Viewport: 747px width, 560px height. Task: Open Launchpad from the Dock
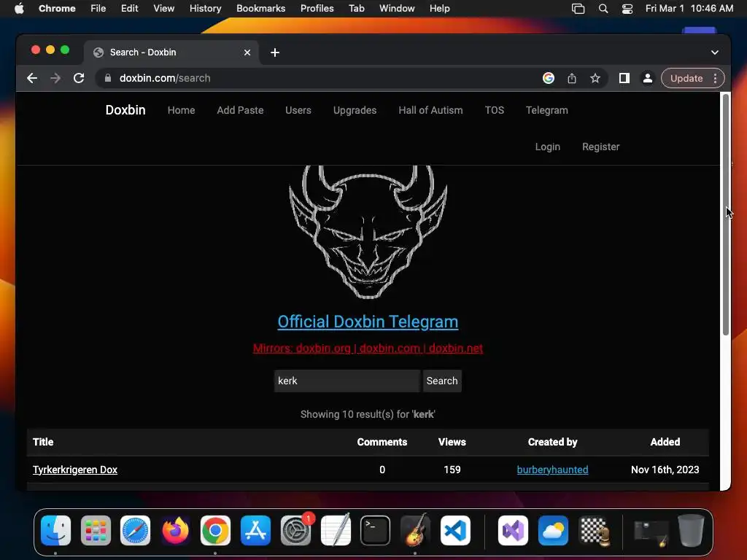point(96,531)
